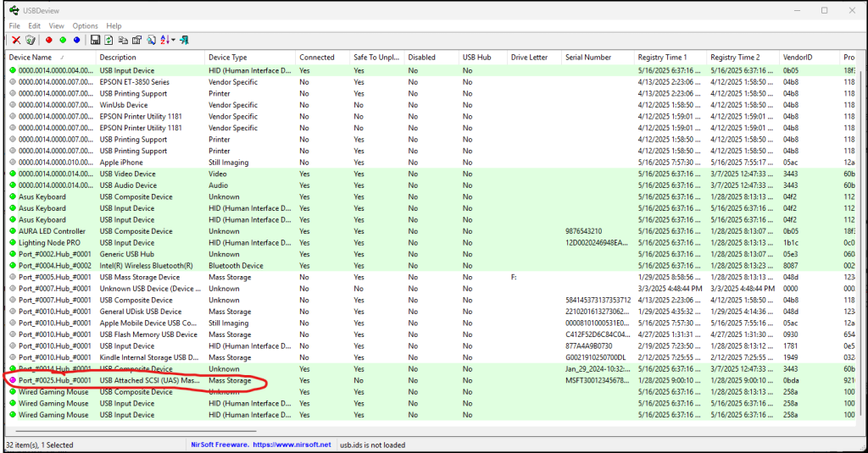Image resolution: width=868 pixels, height=453 pixels.
Task: Click the Bluetooth Device type cell
Action: (236, 266)
